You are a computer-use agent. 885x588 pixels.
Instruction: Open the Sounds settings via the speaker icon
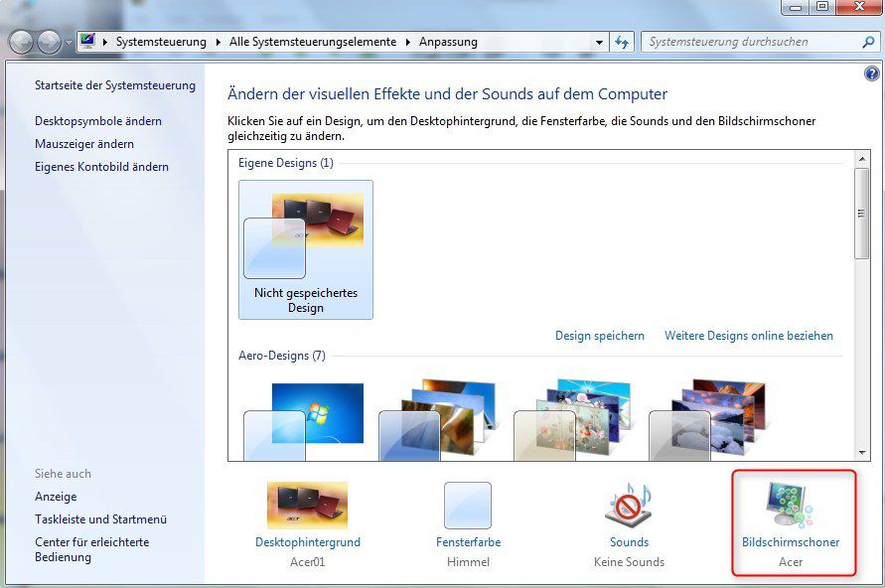tap(629, 507)
